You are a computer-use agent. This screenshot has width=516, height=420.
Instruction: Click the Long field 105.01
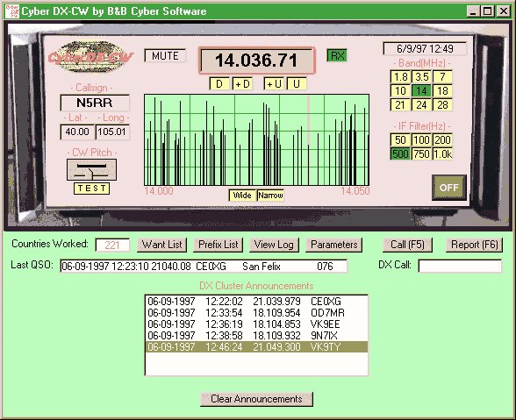(x=112, y=132)
